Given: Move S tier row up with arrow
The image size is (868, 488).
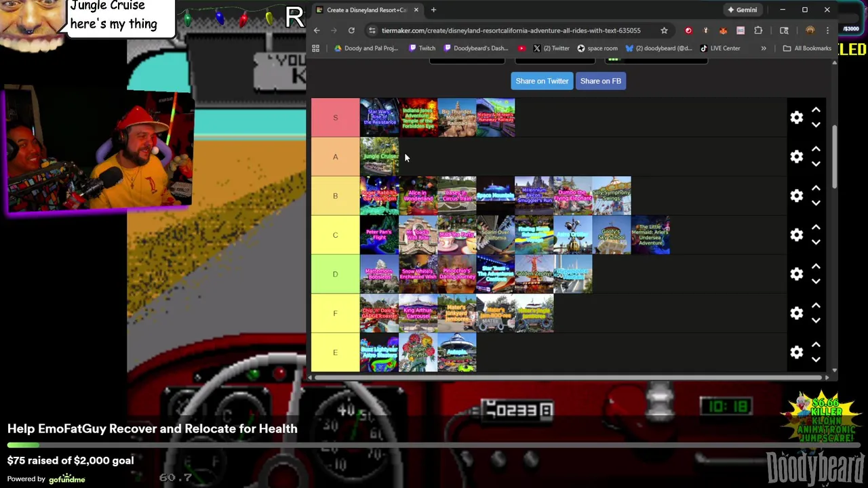Looking at the screenshot, I should tap(816, 110).
